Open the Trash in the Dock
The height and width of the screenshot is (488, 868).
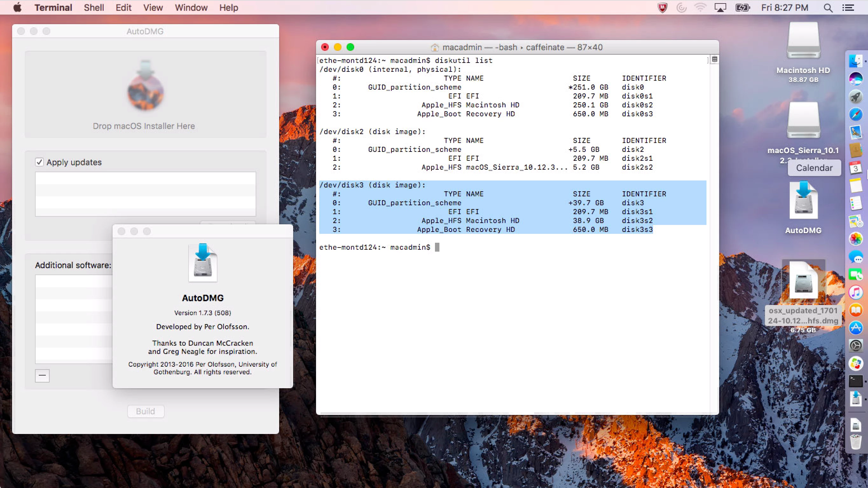tap(856, 442)
